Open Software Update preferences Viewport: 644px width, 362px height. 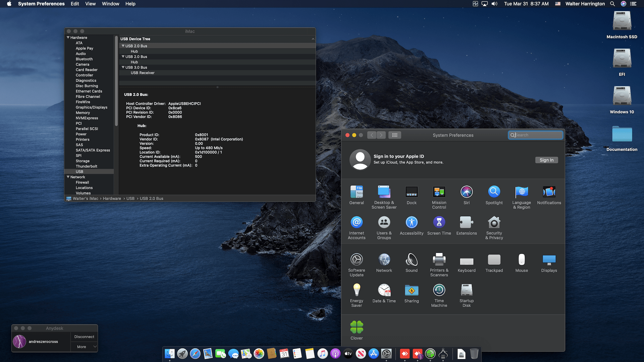coord(357,265)
